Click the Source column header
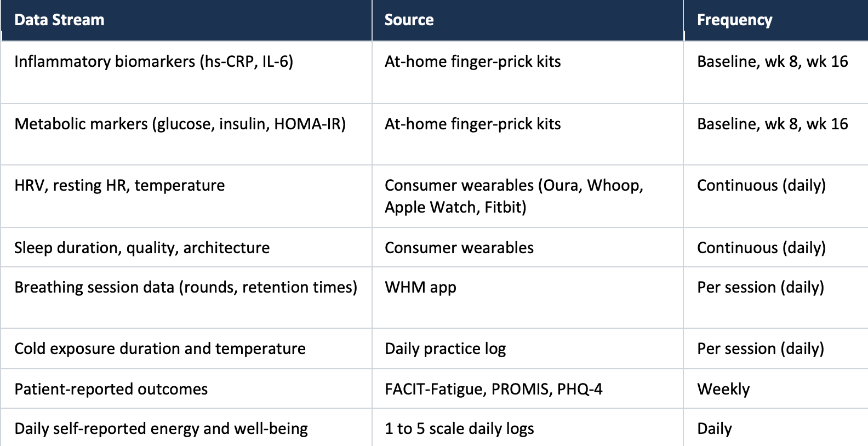 (409, 20)
